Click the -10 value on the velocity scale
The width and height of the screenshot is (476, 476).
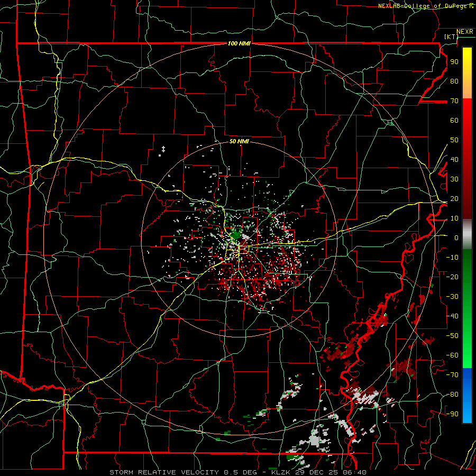(x=452, y=258)
